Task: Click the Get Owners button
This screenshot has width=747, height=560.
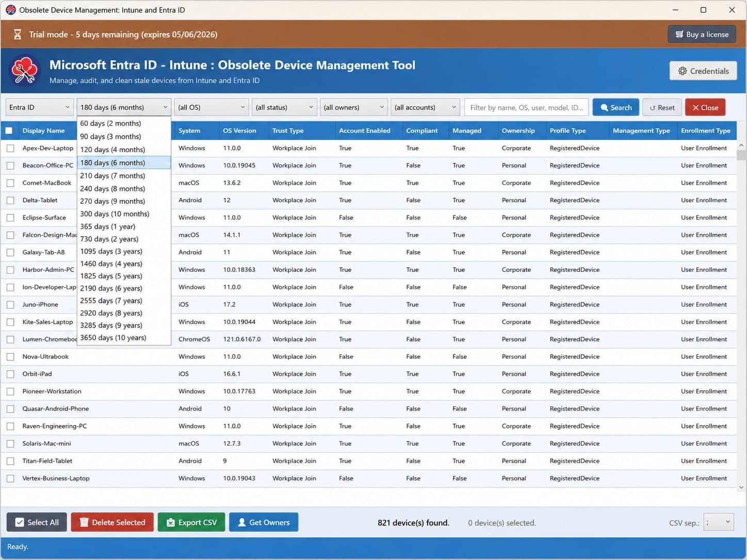Action: tap(264, 522)
